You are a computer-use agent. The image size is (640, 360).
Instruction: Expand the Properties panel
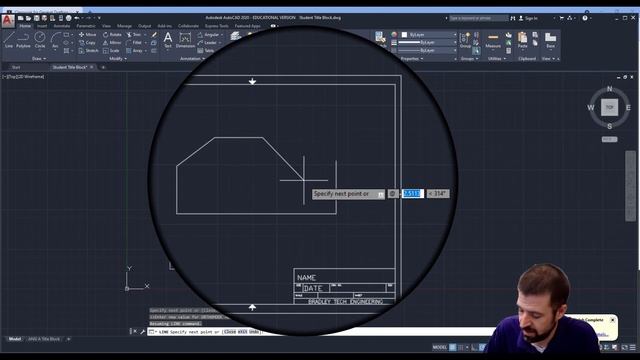click(412, 59)
